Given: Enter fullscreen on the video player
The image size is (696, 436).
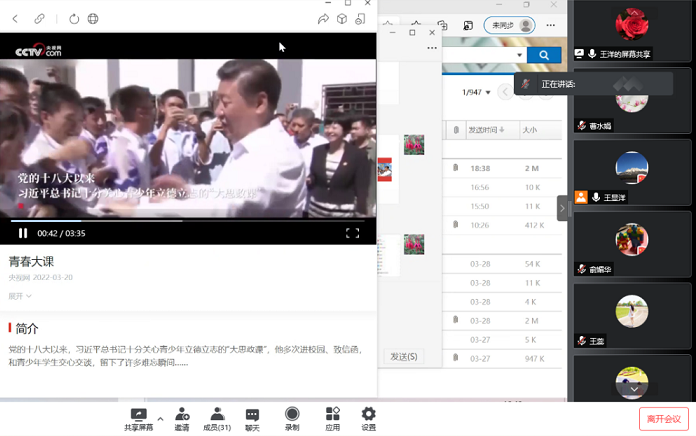Looking at the screenshot, I should (352, 233).
